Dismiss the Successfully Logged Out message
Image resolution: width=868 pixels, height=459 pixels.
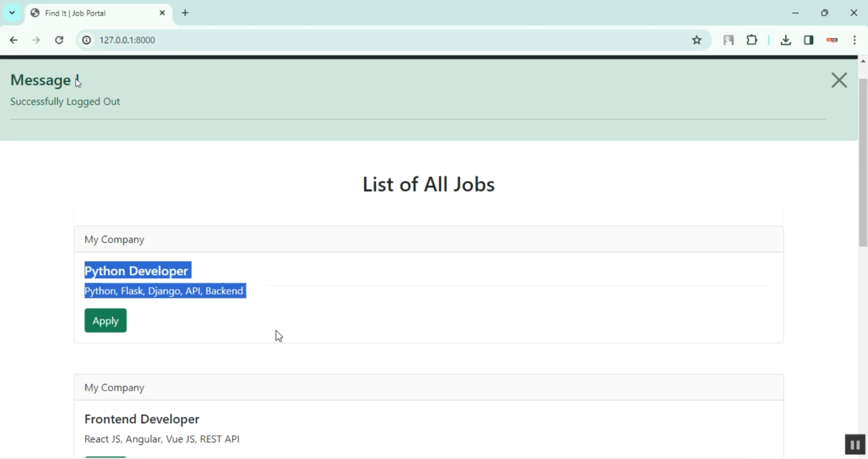click(x=838, y=80)
